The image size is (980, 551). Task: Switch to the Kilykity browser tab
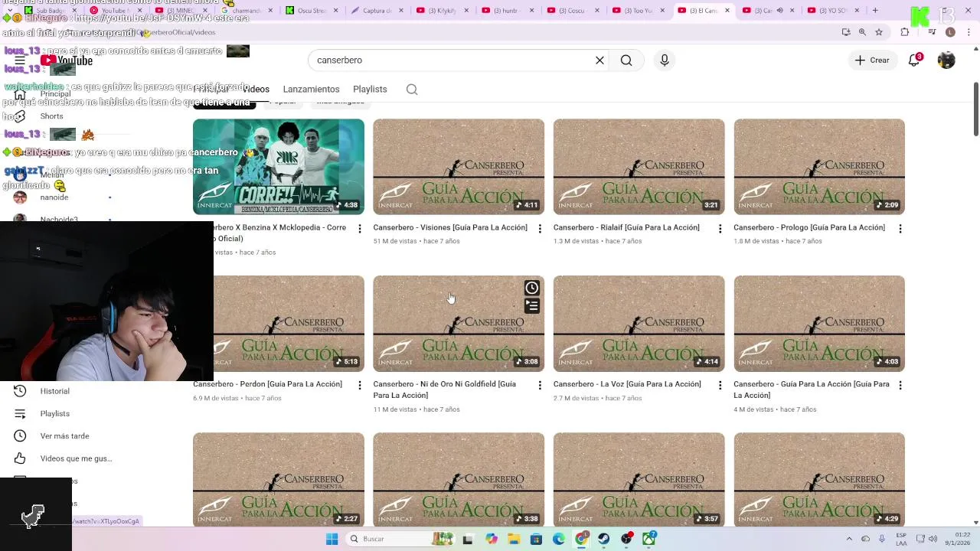443,11
